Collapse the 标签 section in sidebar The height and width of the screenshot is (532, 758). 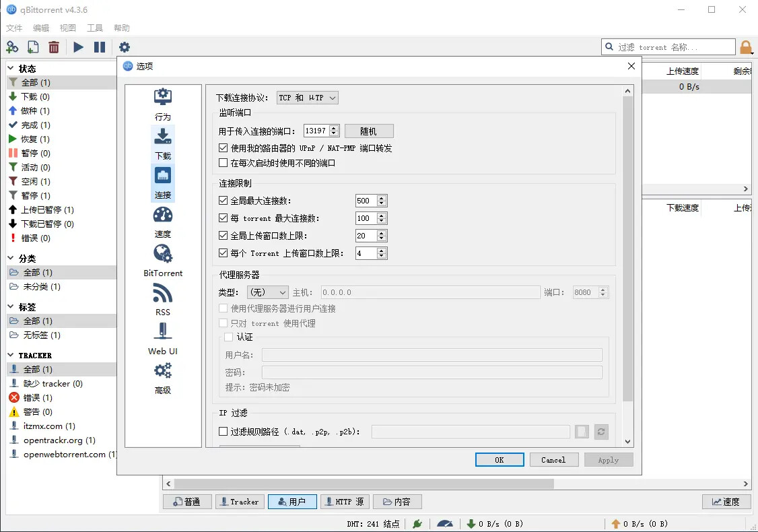[x=11, y=306]
